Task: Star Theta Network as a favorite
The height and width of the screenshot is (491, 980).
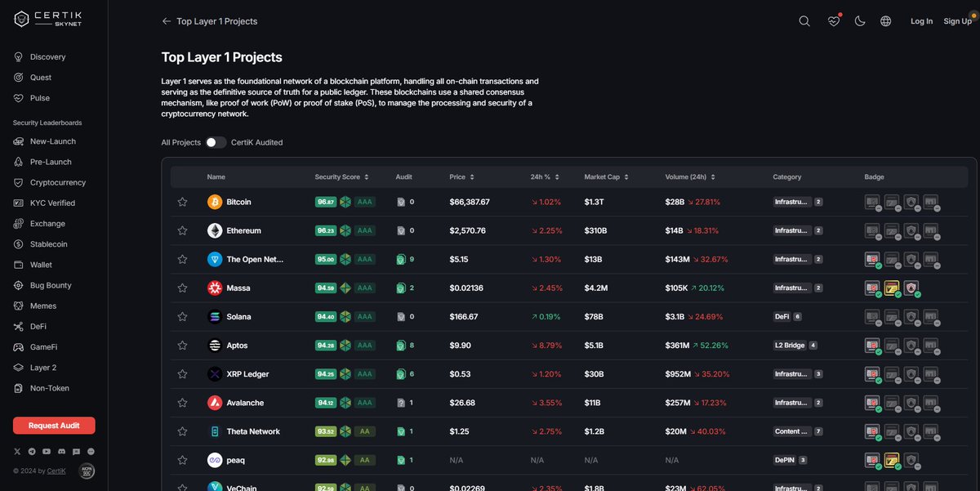Action: click(x=182, y=431)
